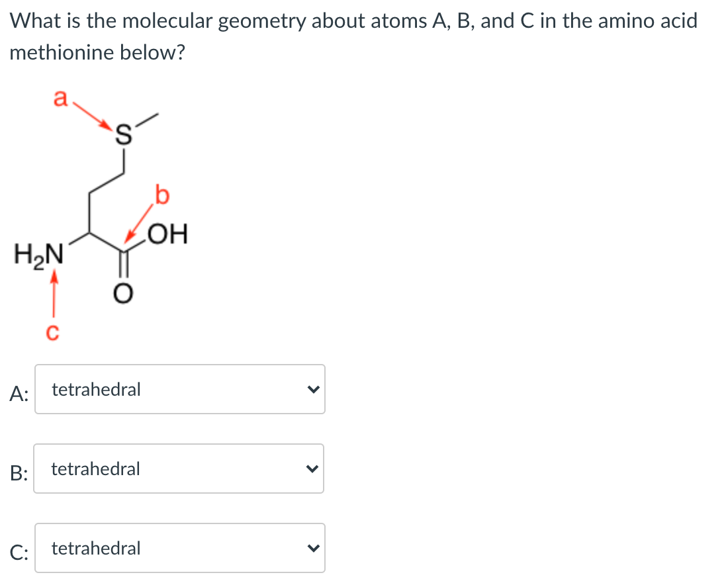Screen dimensions: 728x585
Task: Click the H2N amino group
Action: pyautogui.click(x=38, y=255)
